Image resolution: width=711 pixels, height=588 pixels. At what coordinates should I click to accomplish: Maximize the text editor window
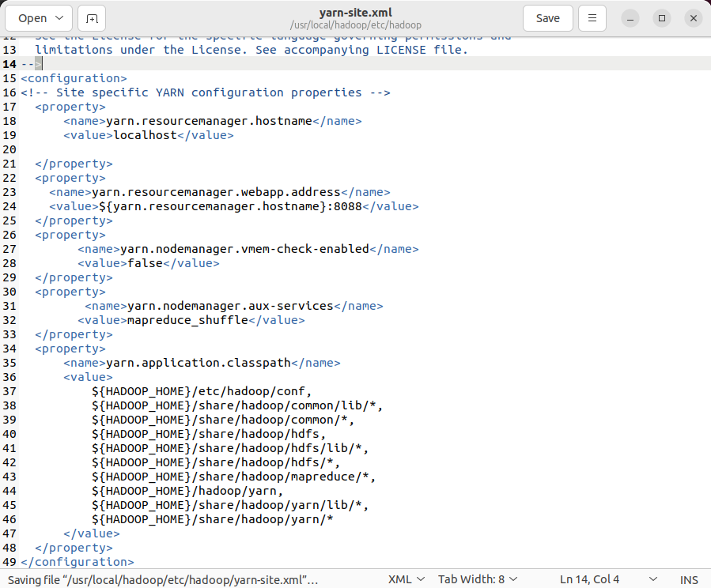[x=662, y=19]
